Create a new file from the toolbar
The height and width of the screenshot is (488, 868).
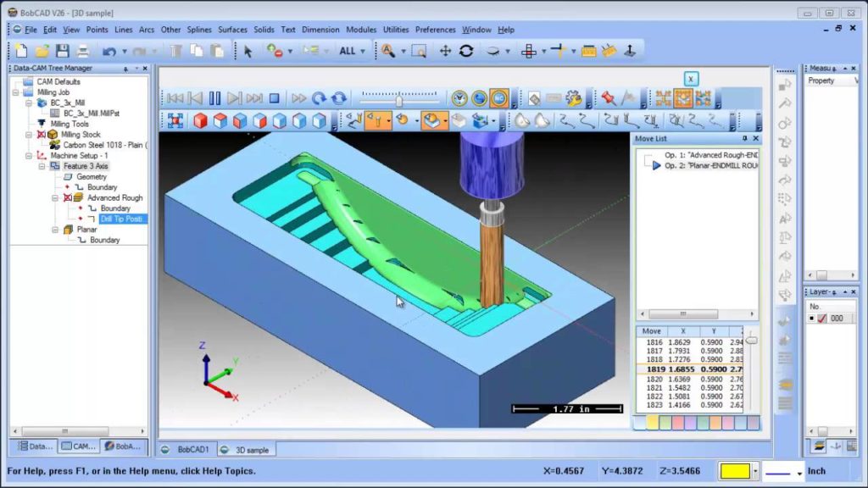pyautogui.click(x=21, y=51)
